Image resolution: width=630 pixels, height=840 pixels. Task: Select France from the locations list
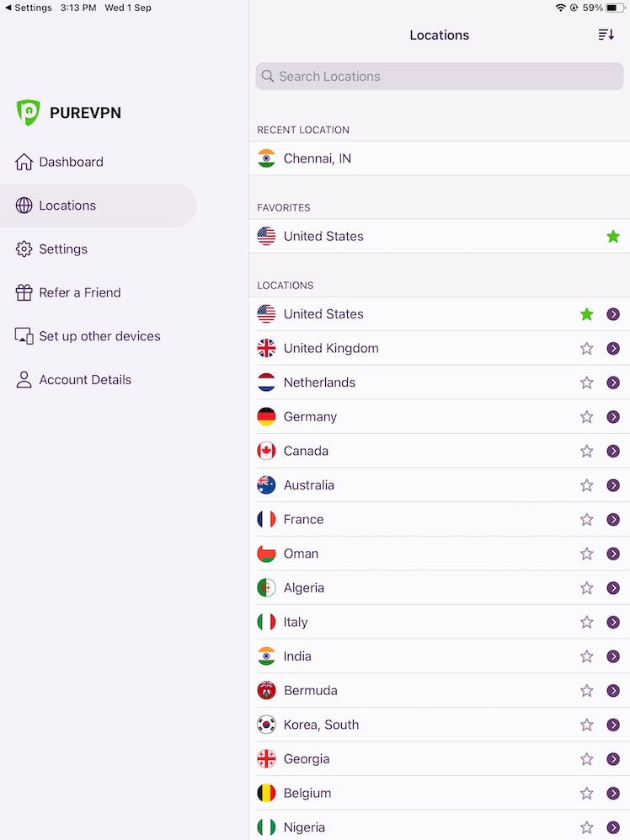pos(304,520)
